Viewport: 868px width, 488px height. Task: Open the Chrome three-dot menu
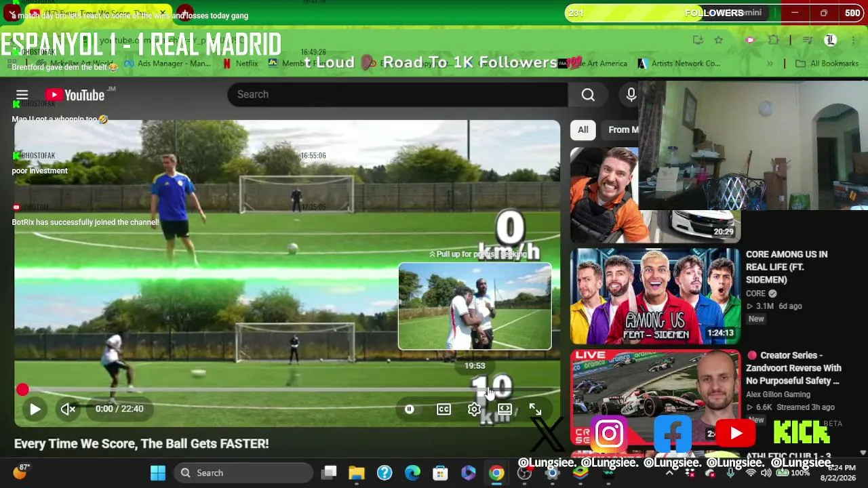[x=852, y=41]
